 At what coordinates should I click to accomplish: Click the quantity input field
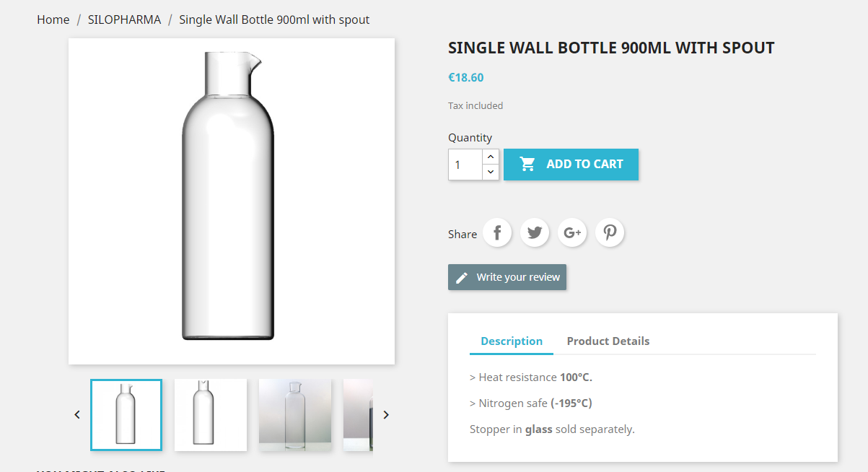pos(465,165)
